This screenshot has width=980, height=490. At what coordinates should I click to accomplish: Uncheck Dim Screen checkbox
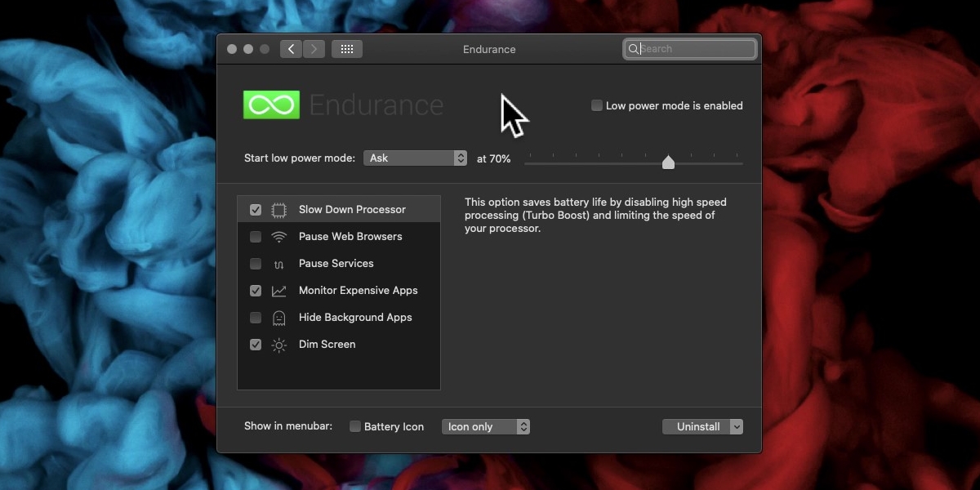[256, 345]
